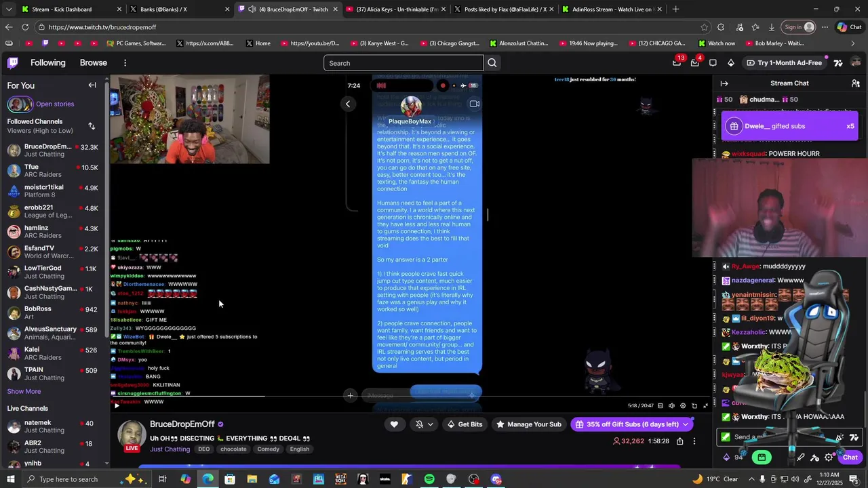
Task: Expand the 35% off Gift Subs dropdown
Action: 686,424
